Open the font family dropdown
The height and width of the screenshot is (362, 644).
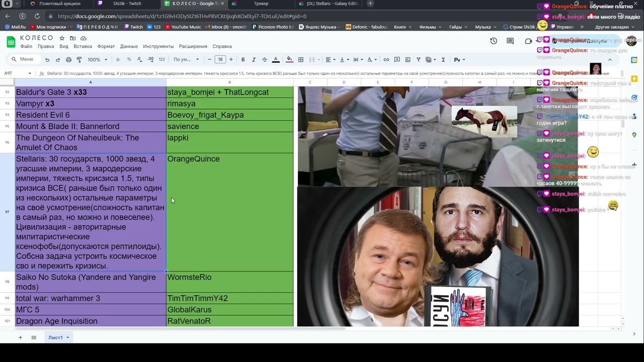(186, 59)
